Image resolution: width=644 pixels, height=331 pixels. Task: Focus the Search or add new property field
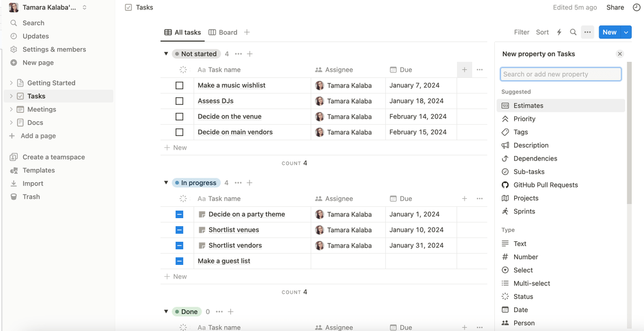561,74
